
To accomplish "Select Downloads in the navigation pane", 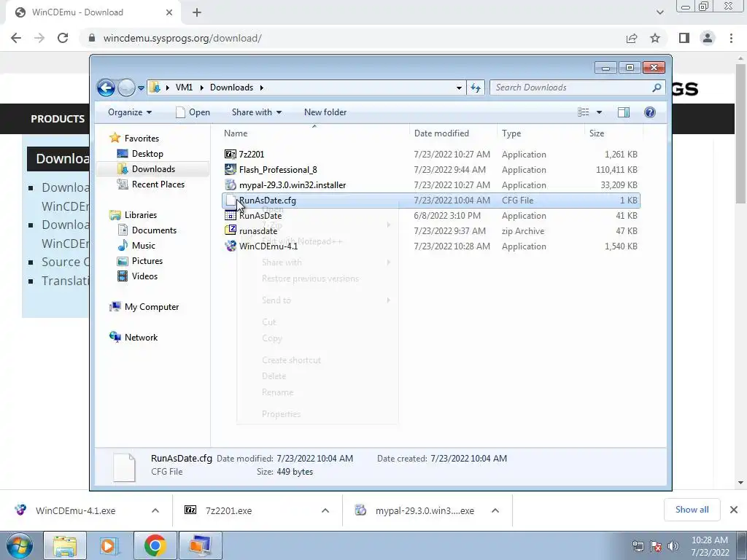I will point(153,169).
